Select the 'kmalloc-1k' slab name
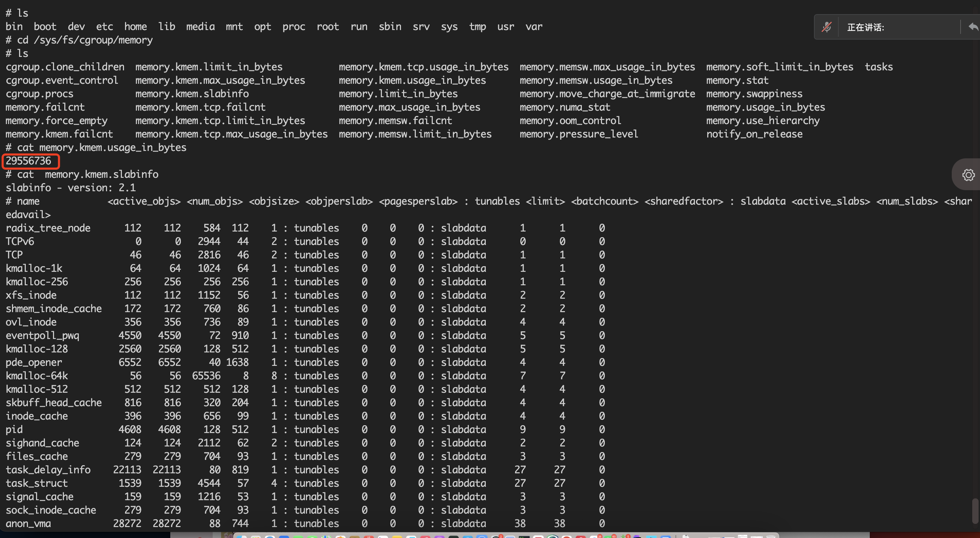Viewport: 980px width, 538px height. tap(34, 268)
